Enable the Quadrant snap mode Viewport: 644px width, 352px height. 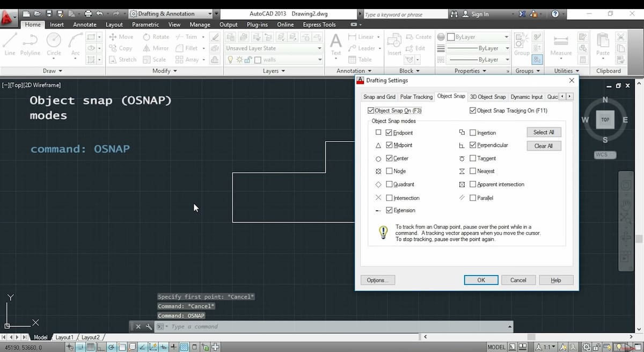pos(389,184)
